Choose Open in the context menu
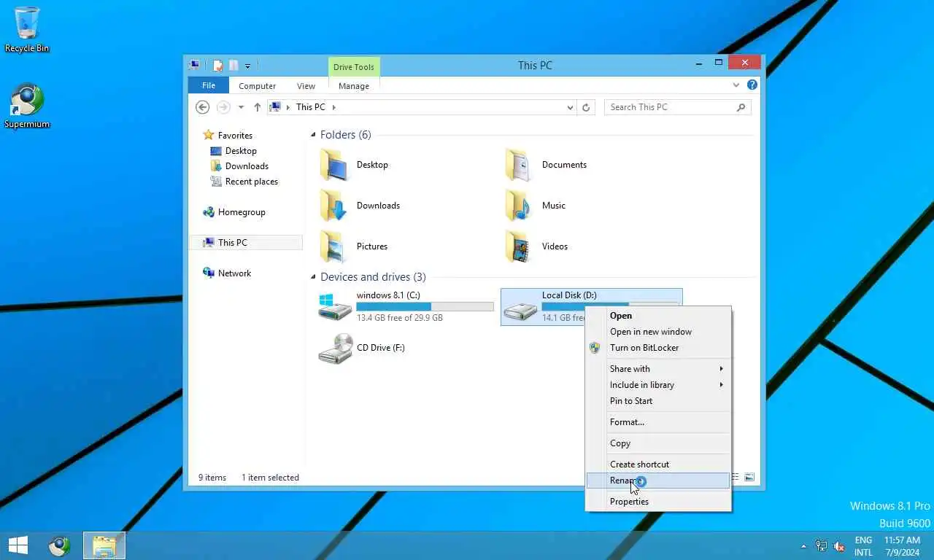The image size is (934, 560). 657,316
